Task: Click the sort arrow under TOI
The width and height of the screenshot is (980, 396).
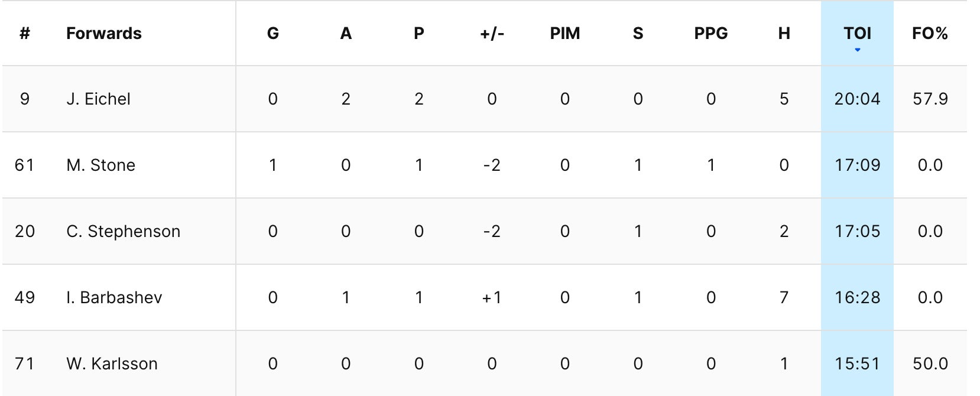Action: 857,50
